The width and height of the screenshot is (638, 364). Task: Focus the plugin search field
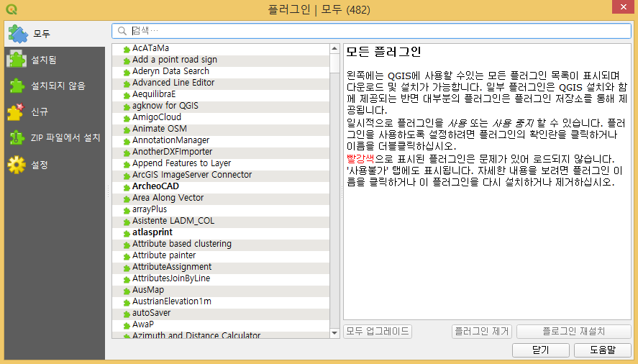click(371, 31)
